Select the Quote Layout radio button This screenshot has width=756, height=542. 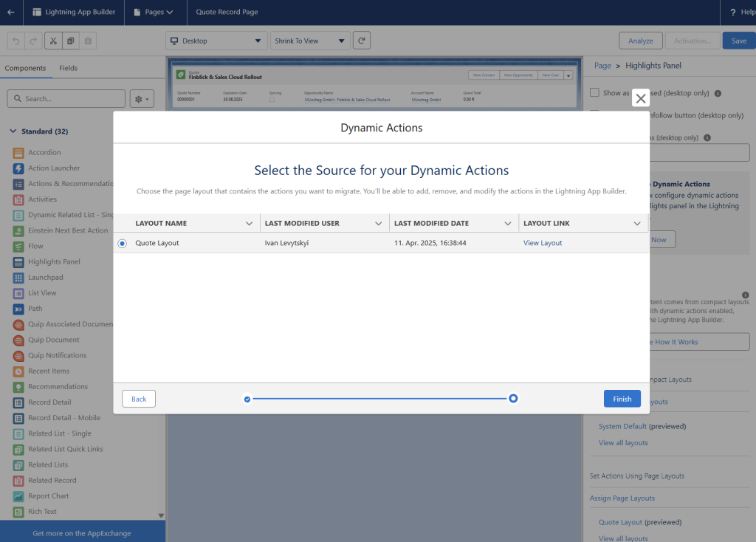pyautogui.click(x=122, y=243)
